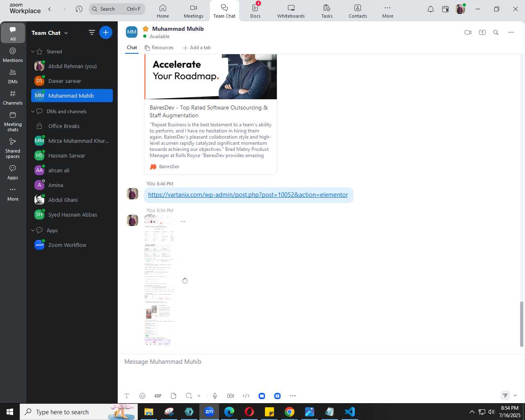525x420 pixels.
Task: Open More in left sidebar
Action: (13, 194)
